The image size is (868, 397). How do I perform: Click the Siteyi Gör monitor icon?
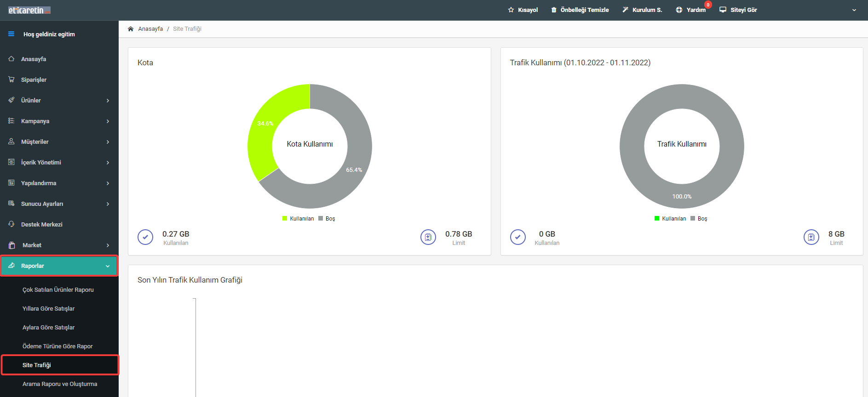point(723,10)
